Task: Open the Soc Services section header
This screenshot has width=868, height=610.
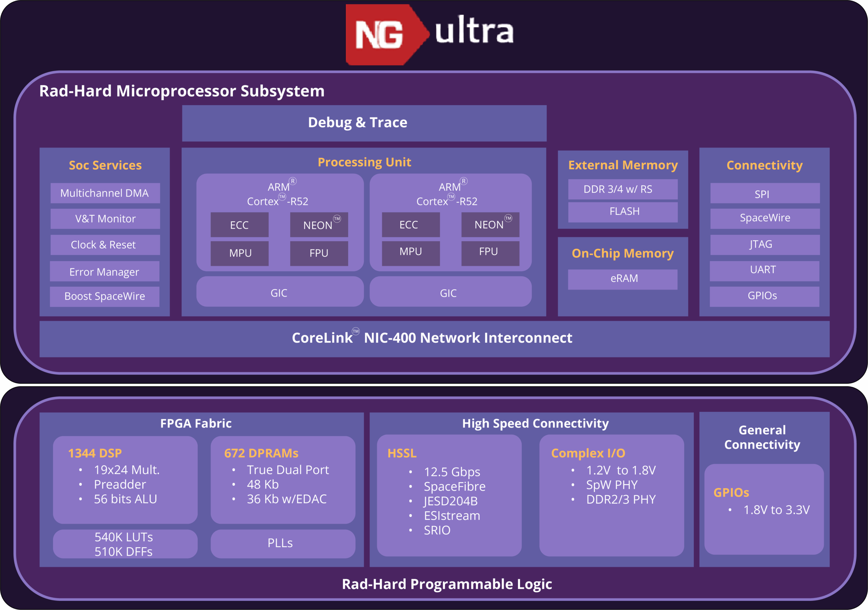Action: pyautogui.click(x=105, y=165)
